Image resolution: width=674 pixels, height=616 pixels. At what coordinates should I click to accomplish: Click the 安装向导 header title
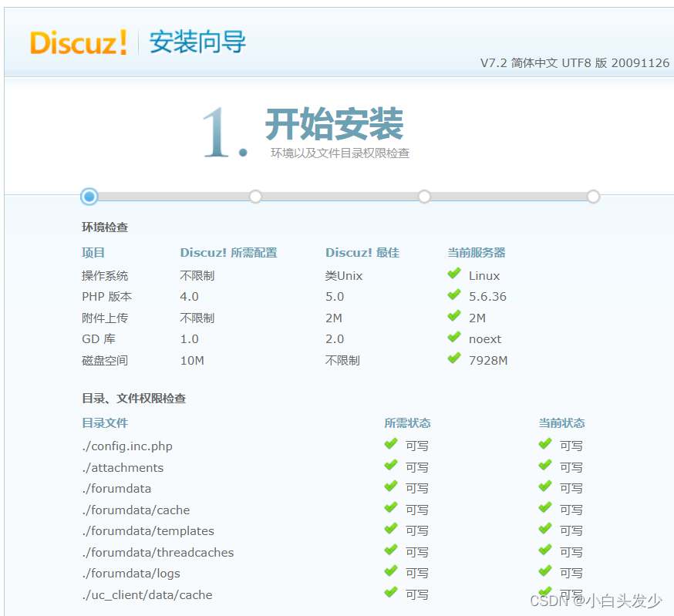coord(197,42)
